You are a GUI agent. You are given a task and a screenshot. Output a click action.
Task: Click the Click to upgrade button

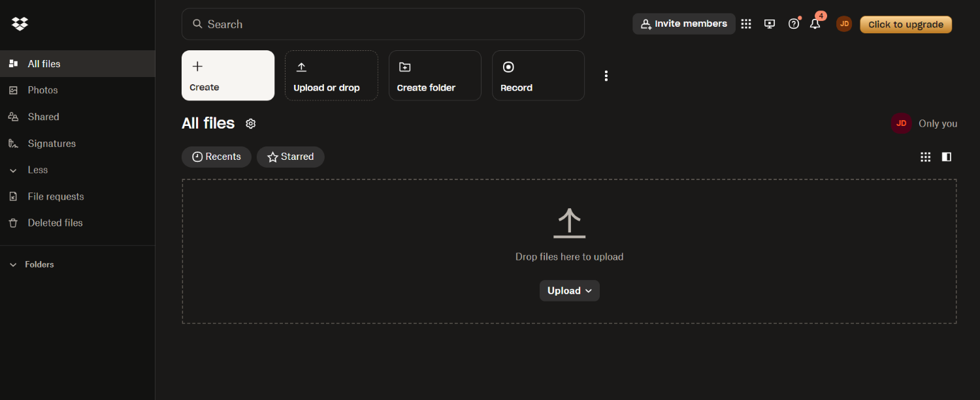click(x=906, y=24)
